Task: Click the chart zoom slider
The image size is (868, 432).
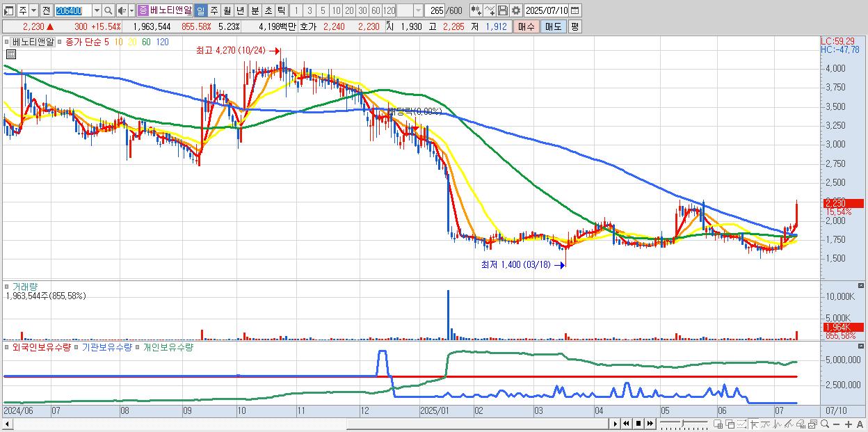Action: [684, 424]
